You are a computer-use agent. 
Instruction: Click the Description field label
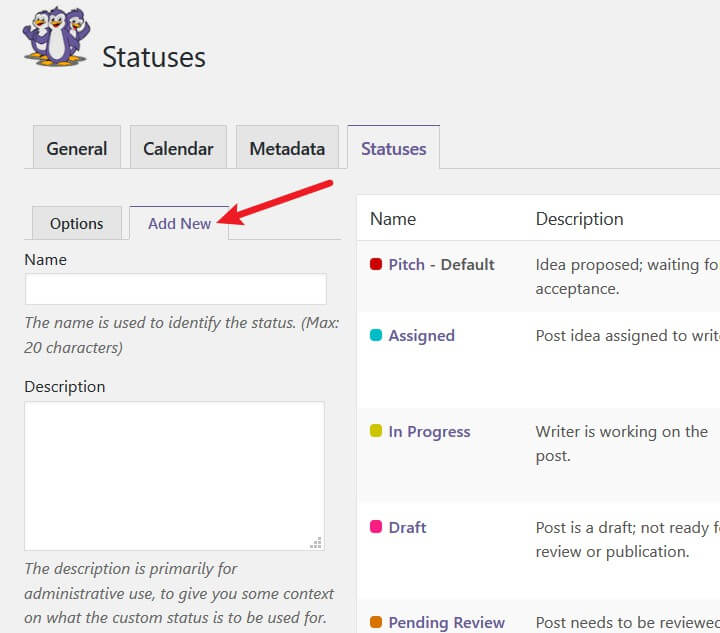click(x=65, y=387)
